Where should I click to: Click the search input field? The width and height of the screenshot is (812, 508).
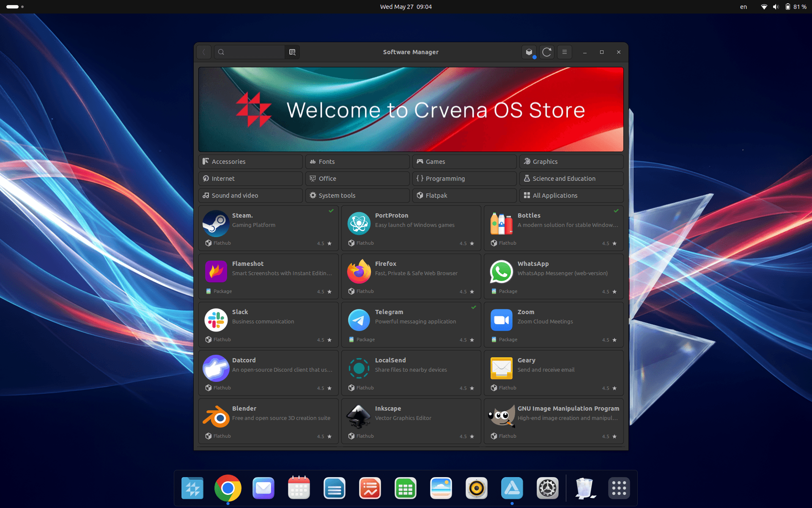coord(250,52)
